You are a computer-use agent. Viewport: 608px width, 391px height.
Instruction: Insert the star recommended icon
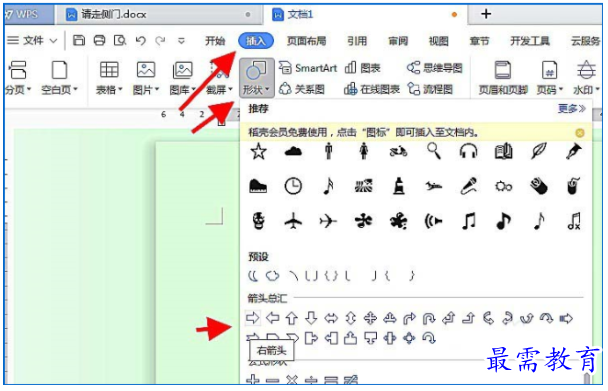pos(258,151)
